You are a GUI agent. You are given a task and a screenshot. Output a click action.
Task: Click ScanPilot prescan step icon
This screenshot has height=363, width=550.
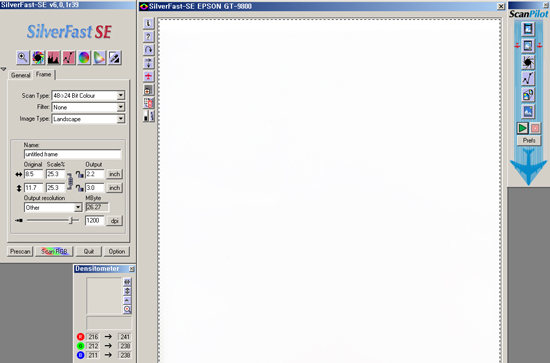(x=528, y=29)
